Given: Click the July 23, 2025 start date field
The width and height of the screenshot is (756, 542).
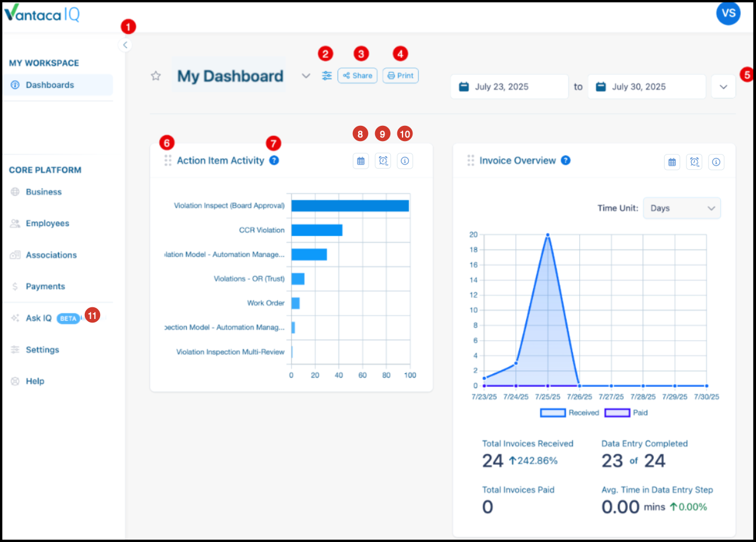Looking at the screenshot, I should [510, 87].
